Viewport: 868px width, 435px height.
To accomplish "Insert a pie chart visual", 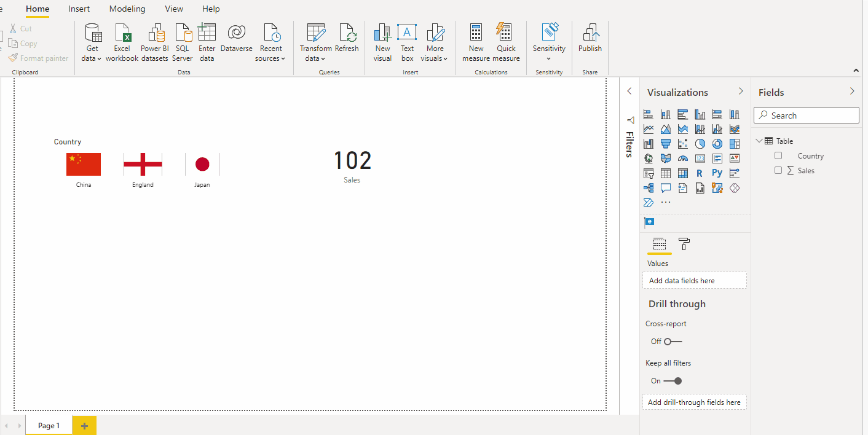I will (x=700, y=144).
